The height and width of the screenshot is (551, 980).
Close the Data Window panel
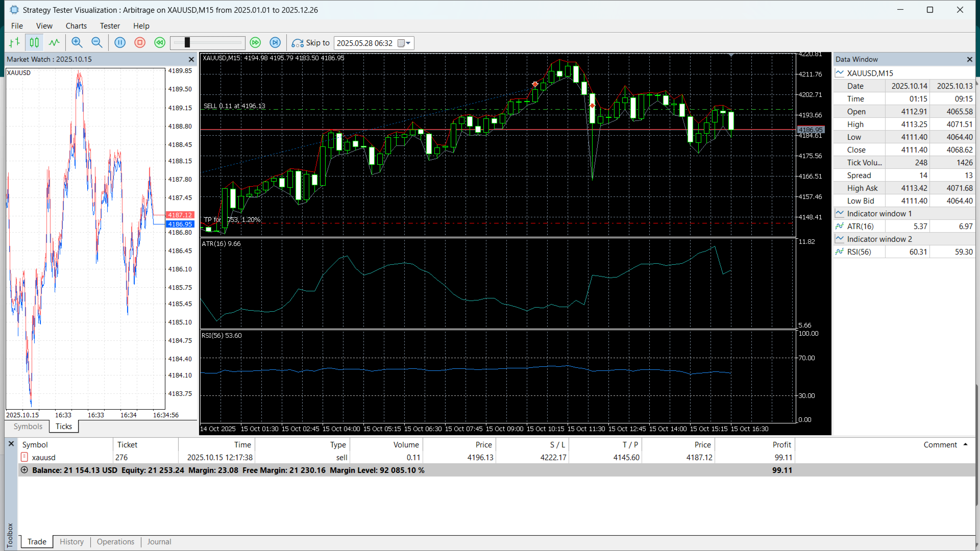[x=969, y=59]
